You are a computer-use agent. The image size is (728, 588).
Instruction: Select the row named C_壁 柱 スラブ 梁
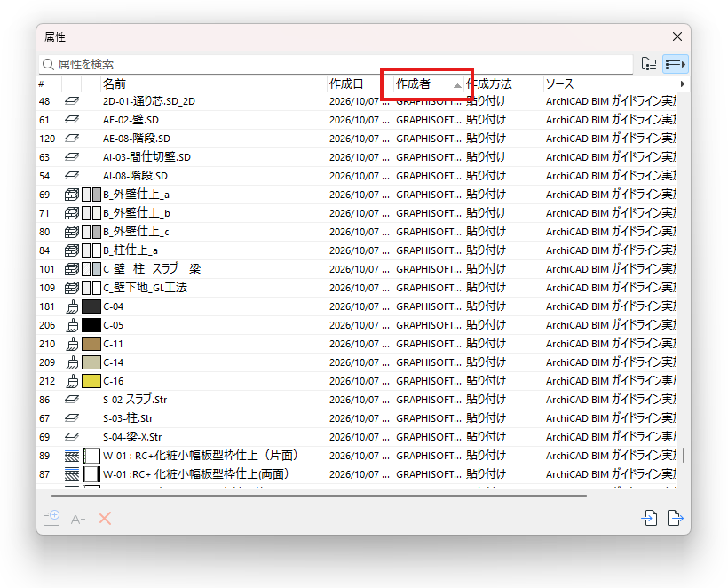pos(357,269)
